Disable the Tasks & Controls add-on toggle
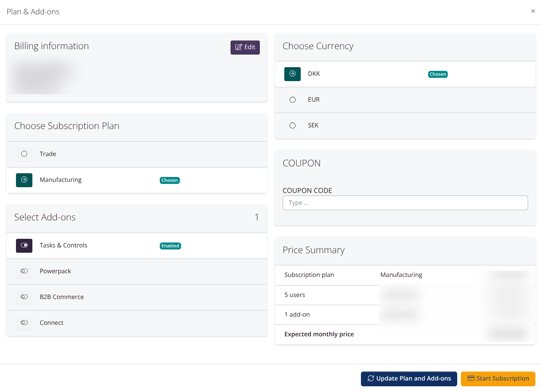This screenshot has width=542, height=392. click(x=24, y=245)
